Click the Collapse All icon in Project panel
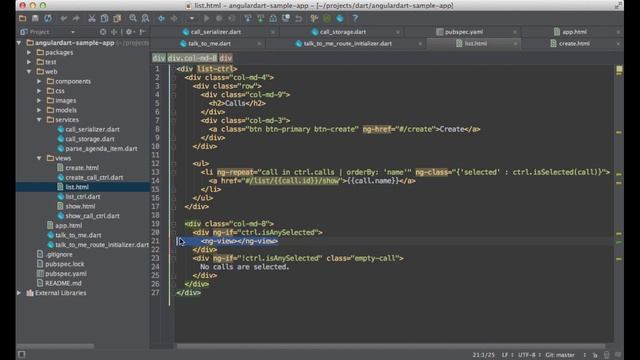640x360 pixels. (114, 32)
